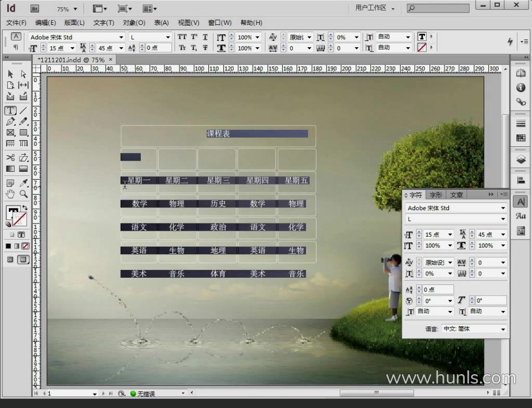The image size is (532, 408).
Task: Toggle All Caps (TT) formatting
Action: click(x=182, y=37)
